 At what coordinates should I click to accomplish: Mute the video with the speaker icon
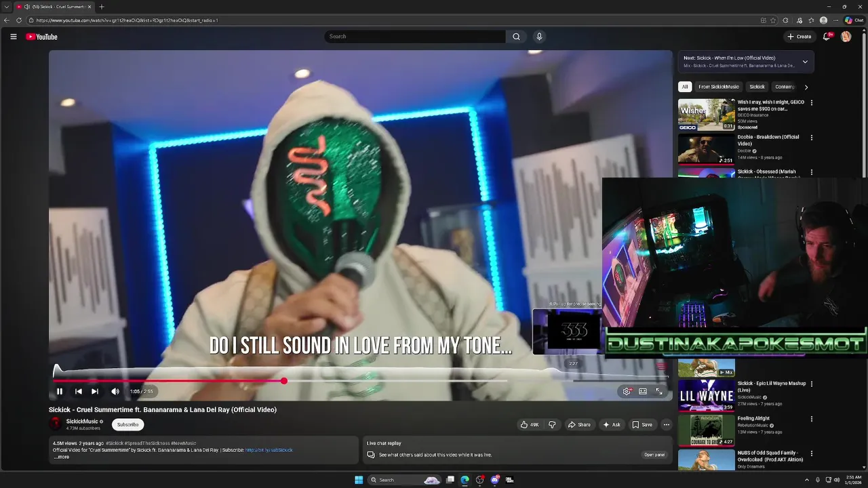coord(115,391)
